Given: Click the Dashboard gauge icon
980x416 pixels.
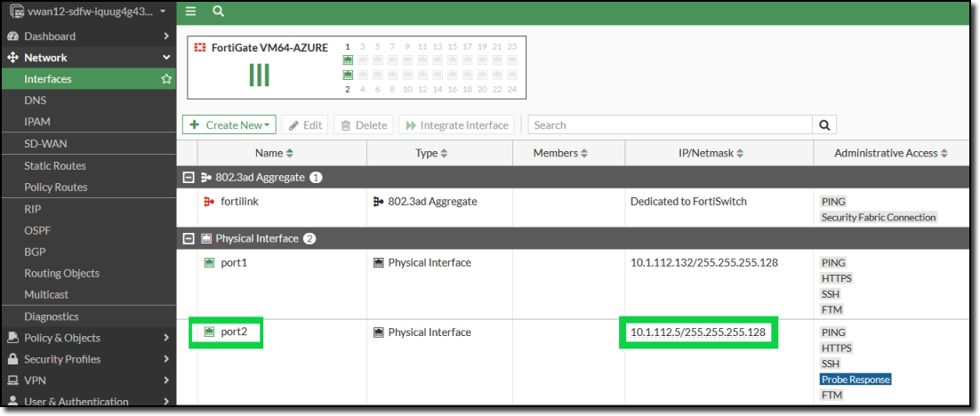Looking at the screenshot, I should pyautogui.click(x=12, y=36).
